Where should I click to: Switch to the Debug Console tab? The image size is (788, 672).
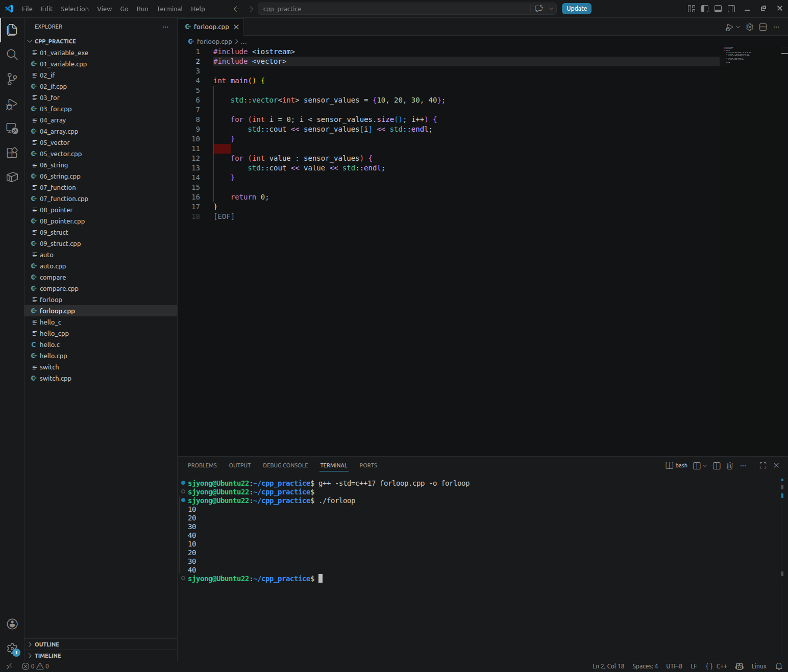[285, 465]
